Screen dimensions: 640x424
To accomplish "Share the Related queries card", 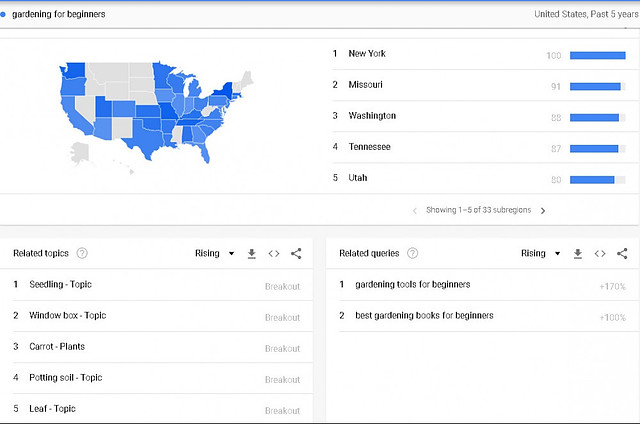I will 622,254.
